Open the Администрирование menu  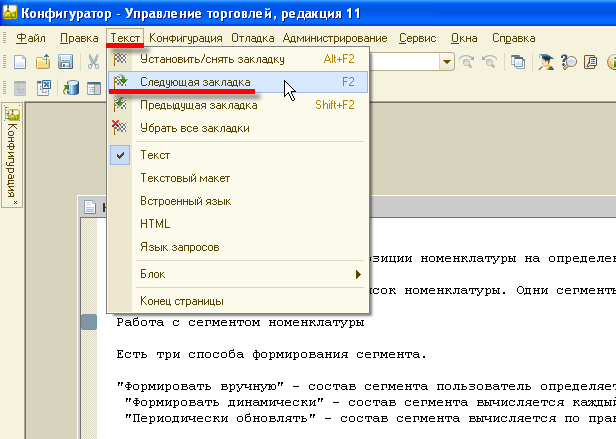(335, 38)
